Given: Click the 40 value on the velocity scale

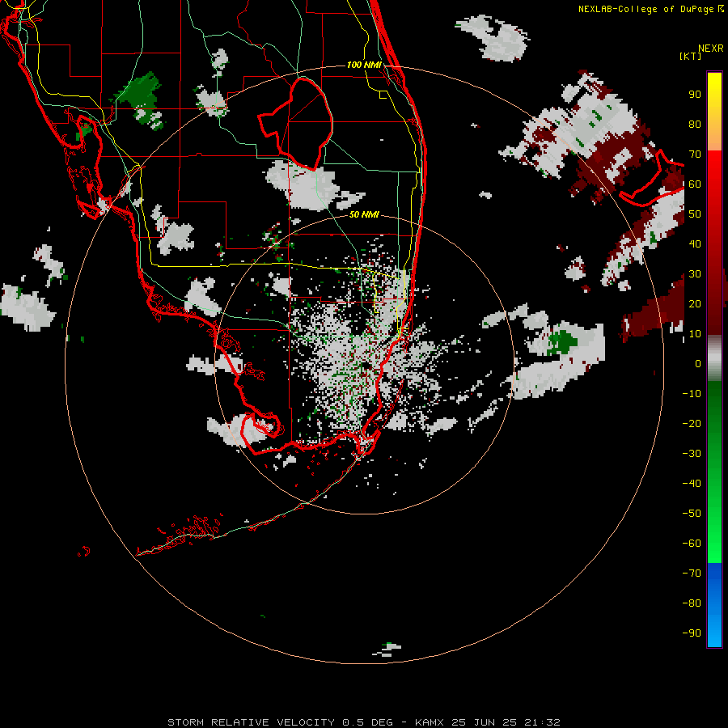Looking at the screenshot, I should point(695,243).
